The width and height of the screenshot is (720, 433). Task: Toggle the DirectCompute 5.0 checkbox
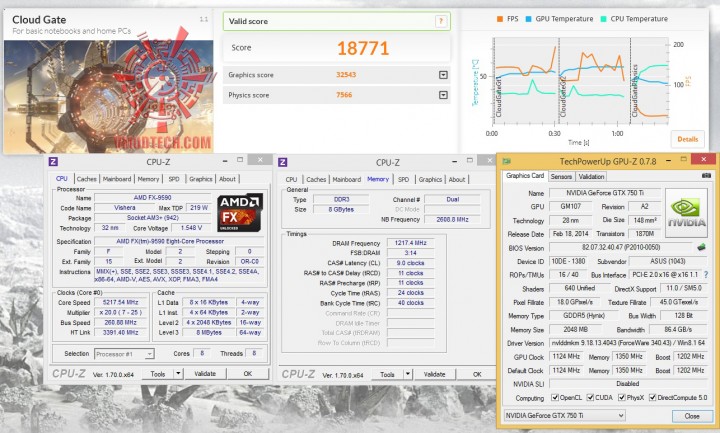coord(652,397)
